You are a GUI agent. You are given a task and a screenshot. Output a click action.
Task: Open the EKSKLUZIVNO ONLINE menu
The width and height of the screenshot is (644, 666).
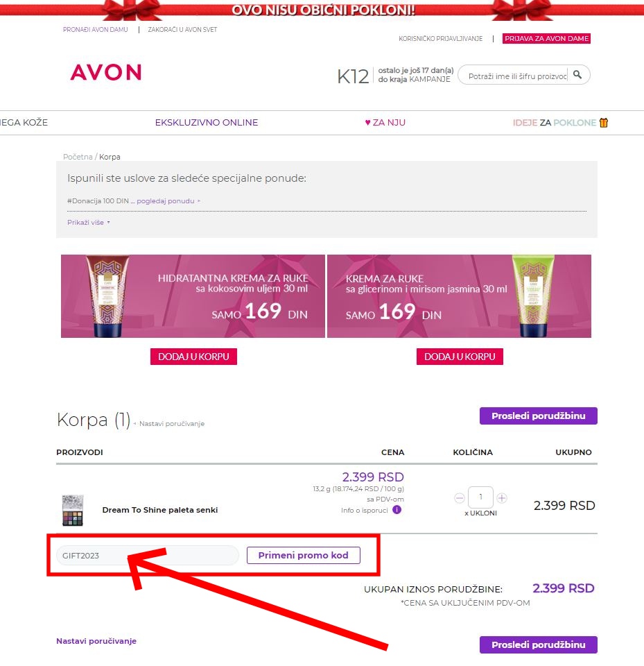coord(207,122)
